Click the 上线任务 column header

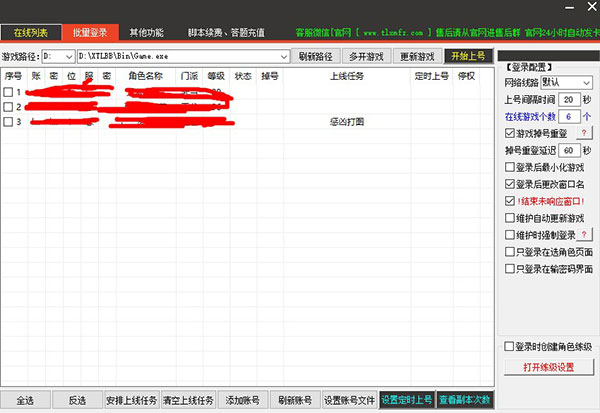pyautogui.click(x=347, y=76)
